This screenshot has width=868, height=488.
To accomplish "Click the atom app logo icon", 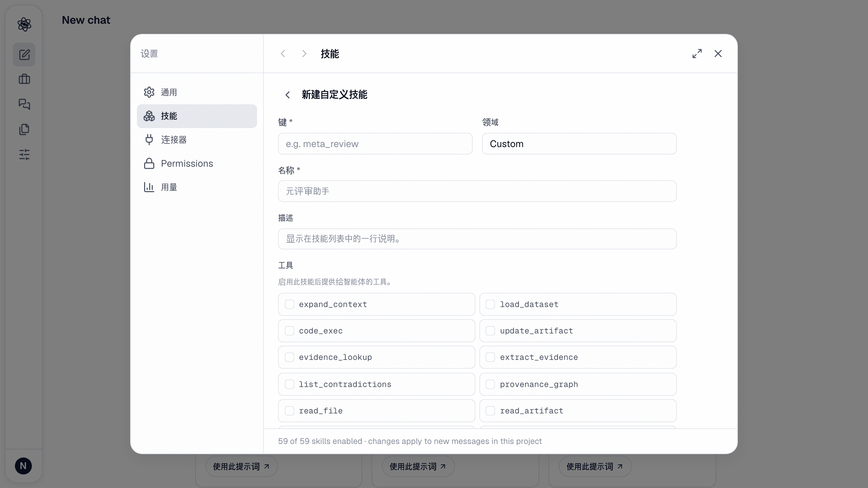I will pyautogui.click(x=24, y=24).
